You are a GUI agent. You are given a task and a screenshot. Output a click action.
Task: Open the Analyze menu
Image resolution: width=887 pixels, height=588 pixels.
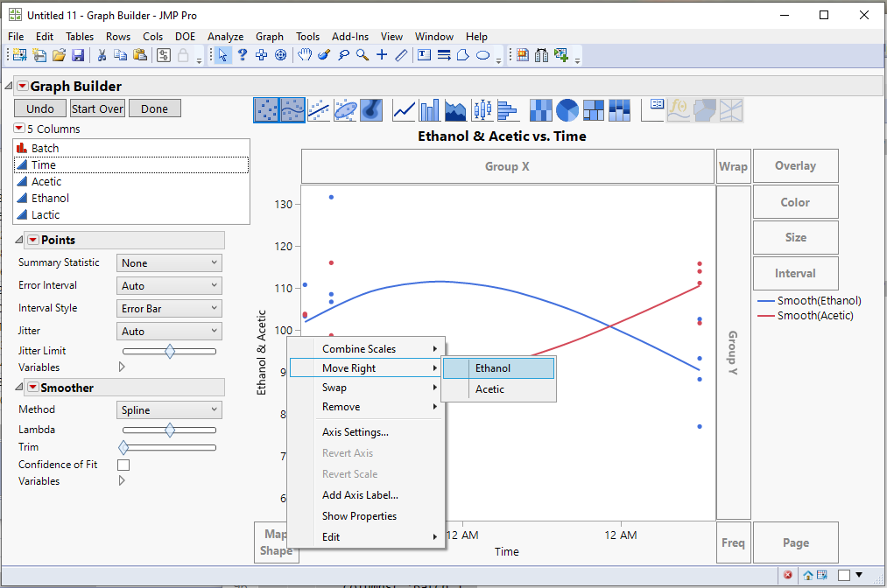[226, 37]
